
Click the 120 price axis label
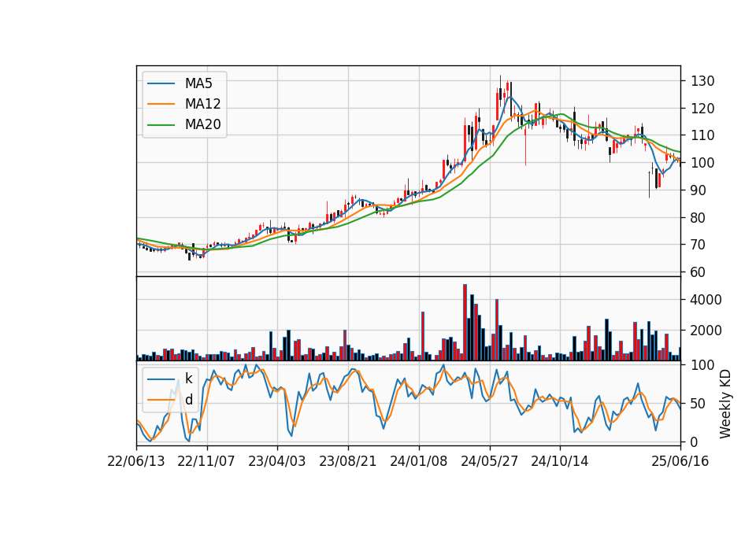[x=702, y=109]
